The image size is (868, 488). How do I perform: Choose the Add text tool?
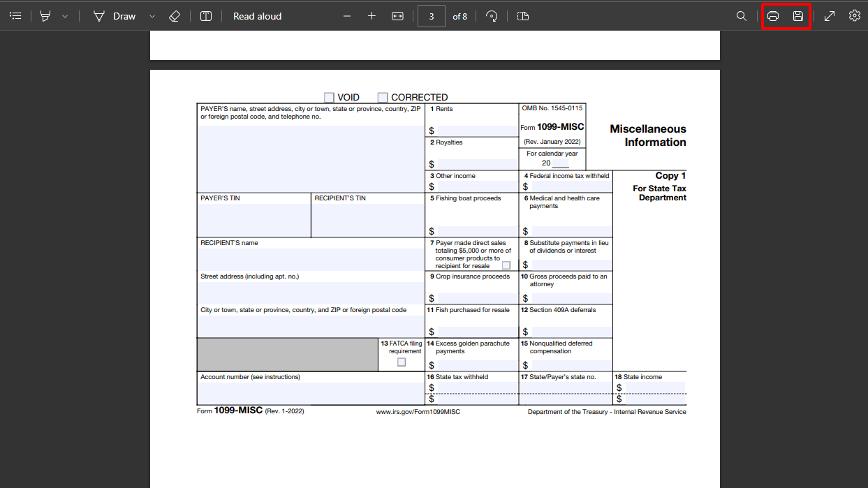[206, 16]
